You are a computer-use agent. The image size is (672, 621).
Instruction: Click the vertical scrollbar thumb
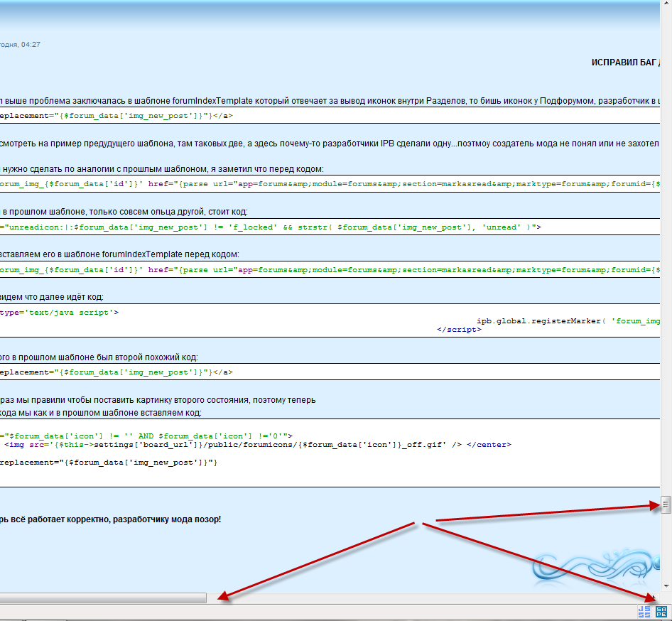click(x=666, y=504)
